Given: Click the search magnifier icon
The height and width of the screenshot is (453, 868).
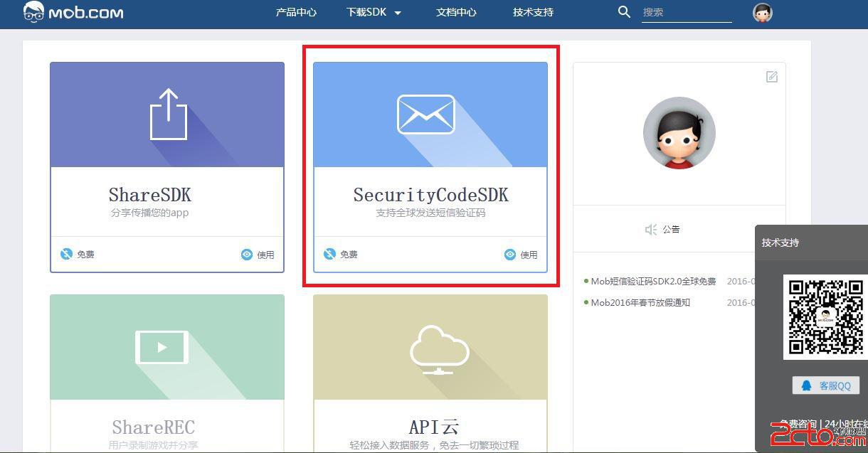Looking at the screenshot, I should pos(624,11).
